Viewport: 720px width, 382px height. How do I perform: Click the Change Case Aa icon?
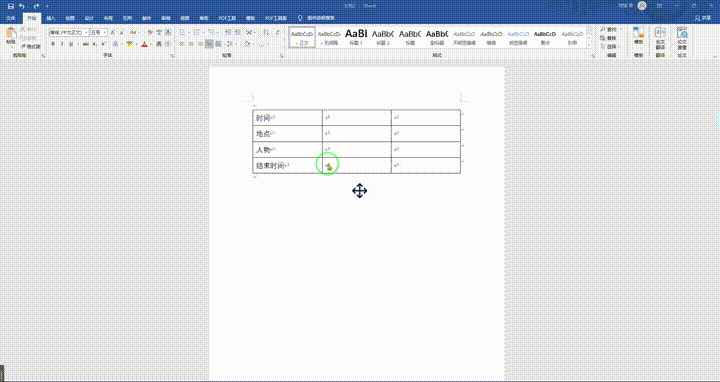click(x=133, y=33)
